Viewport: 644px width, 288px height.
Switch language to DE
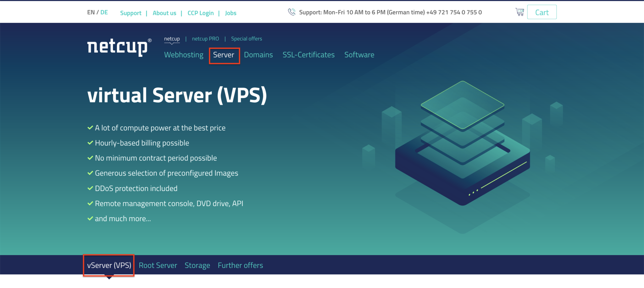(104, 12)
